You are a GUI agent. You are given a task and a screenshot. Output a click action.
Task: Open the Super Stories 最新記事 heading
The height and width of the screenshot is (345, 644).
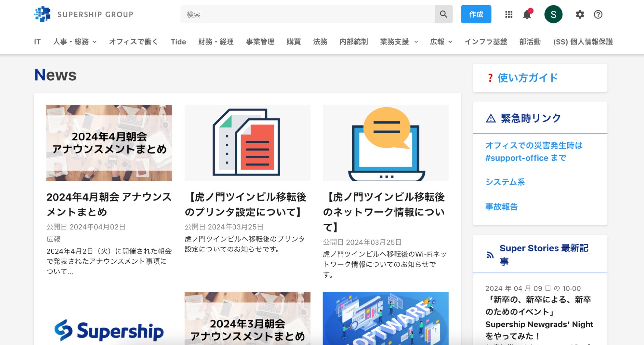544,255
